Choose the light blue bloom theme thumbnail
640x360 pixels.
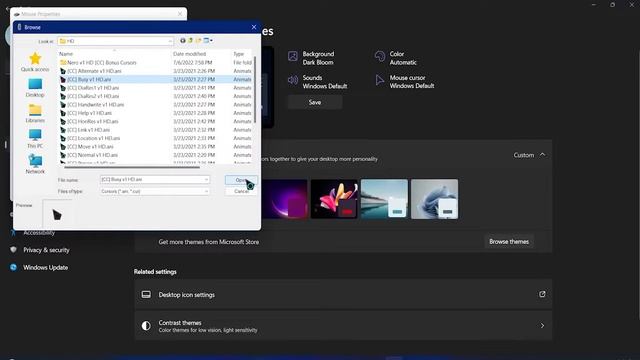434,199
